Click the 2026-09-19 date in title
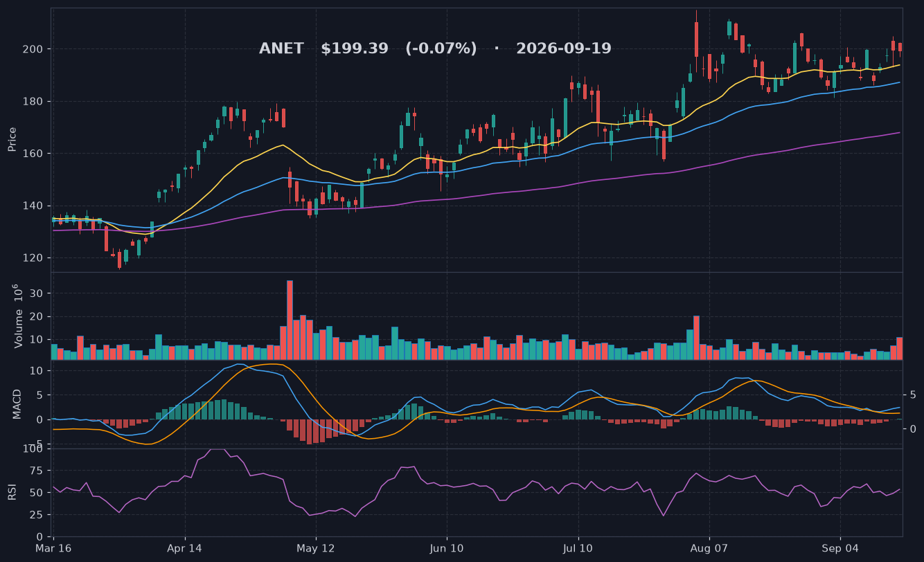This screenshot has width=924, height=562. pyautogui.click(x=564, y=49)
